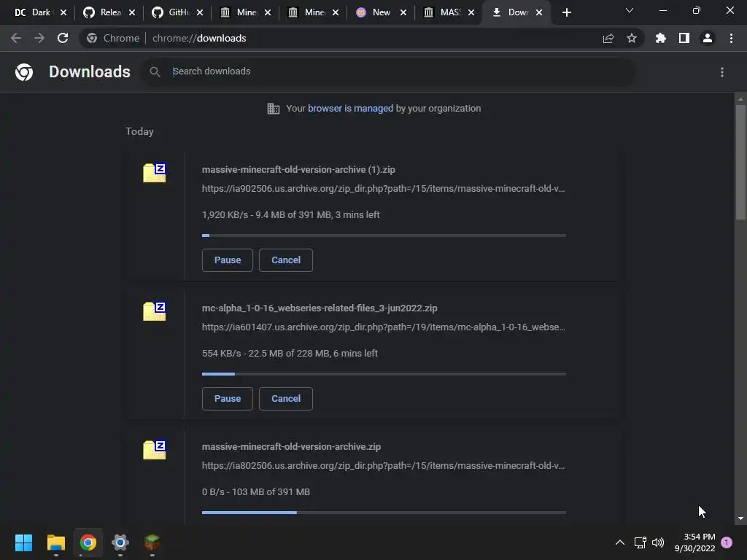Viewport: 747px width, 560px height.
Task: Open the clock showing 3:54 PM
Action: (x=694, y=542)
